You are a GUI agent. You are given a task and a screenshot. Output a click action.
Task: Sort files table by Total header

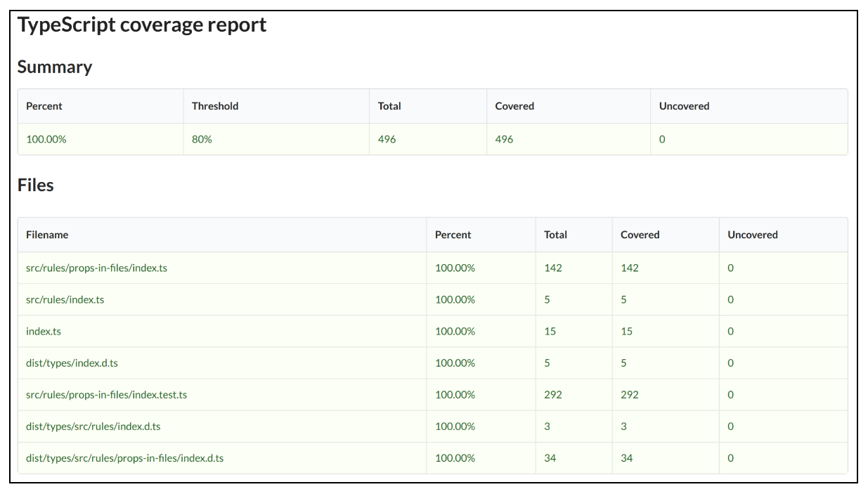click(555, 235)
